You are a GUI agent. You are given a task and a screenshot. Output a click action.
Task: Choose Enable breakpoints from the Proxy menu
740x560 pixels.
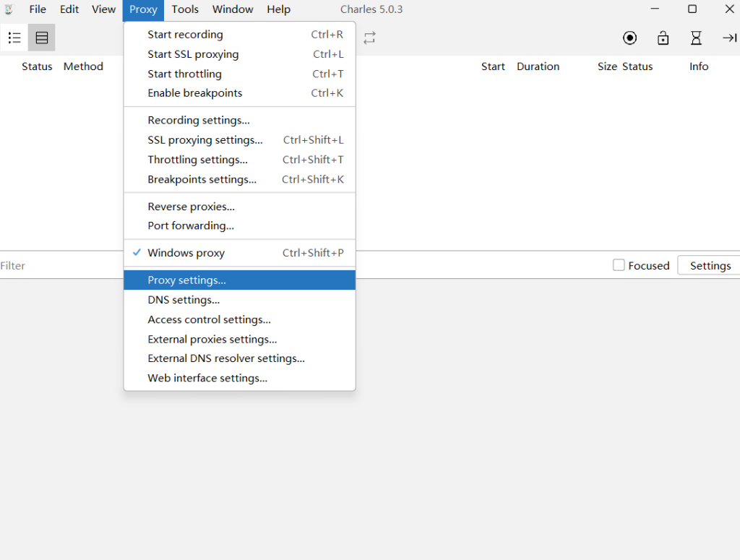pos(195,93)
